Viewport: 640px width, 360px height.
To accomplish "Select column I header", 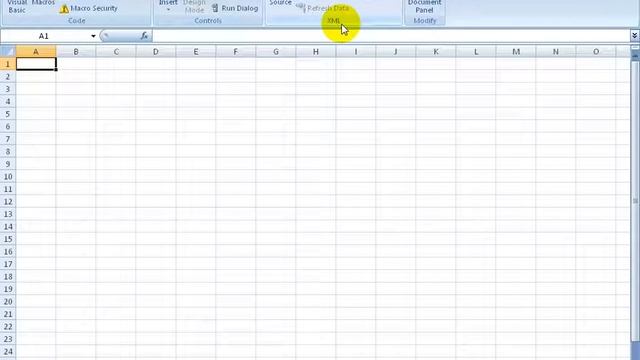I will [x=356, y=51].
